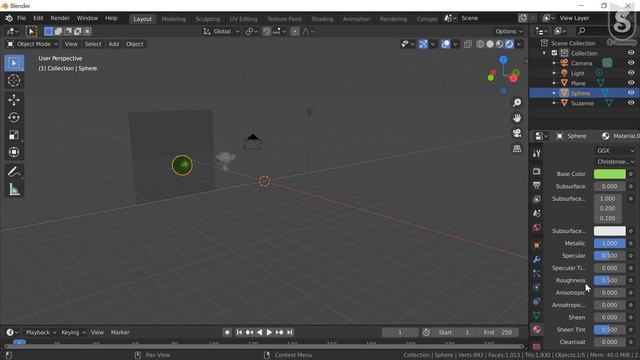This screenshot has width=640, height=360.
Task: Open the Options dropdown in header
Action: click(x=509, y=31)
